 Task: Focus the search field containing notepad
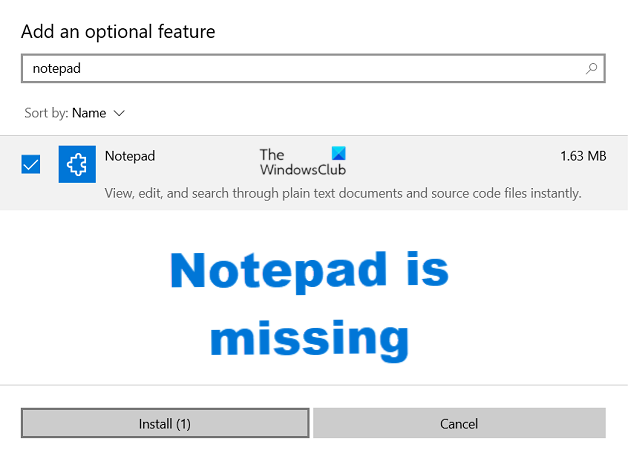pyautogui.click(x=300, y=69)
